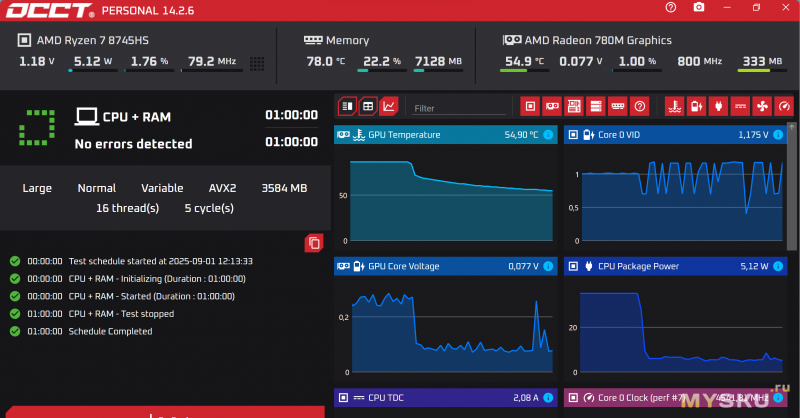Take a screenshot with the camera icon

tap(698, 7)
